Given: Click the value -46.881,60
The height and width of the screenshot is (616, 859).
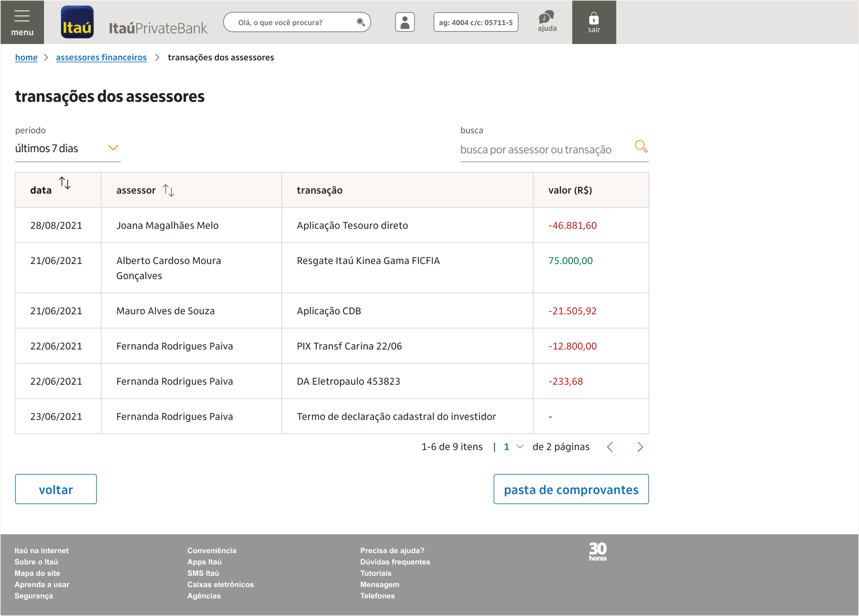Looking at the screenshot, I should point(572,225).
